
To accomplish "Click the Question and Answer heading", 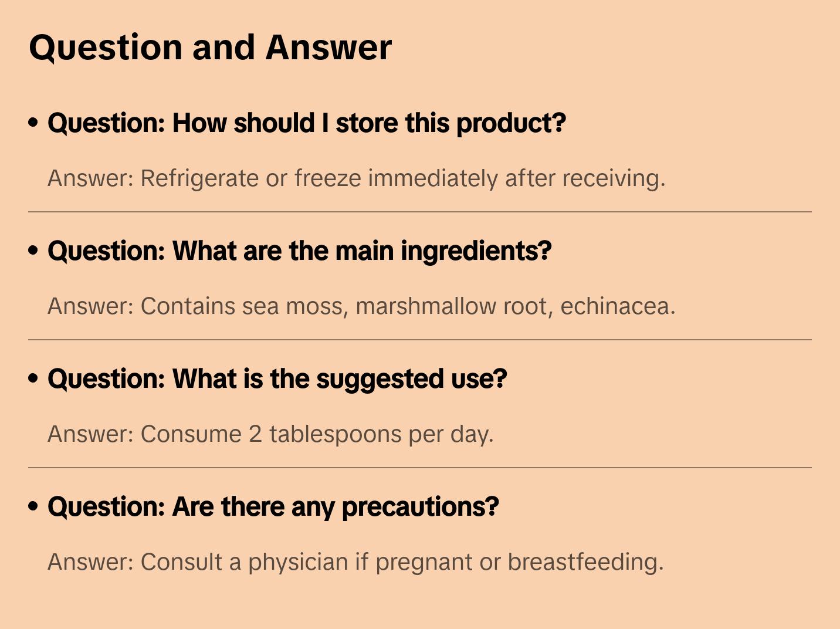I will 210,48.
